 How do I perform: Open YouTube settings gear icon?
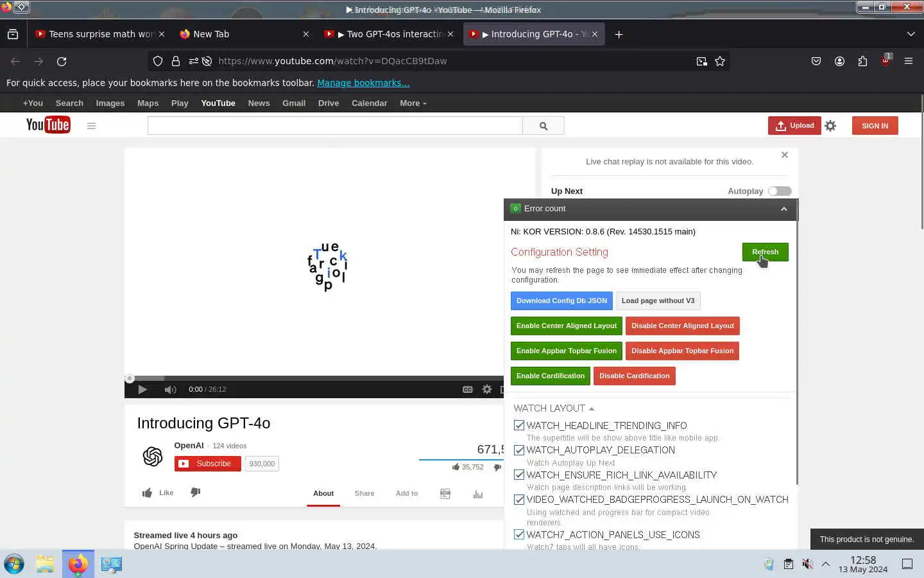[x=830, y=126]
